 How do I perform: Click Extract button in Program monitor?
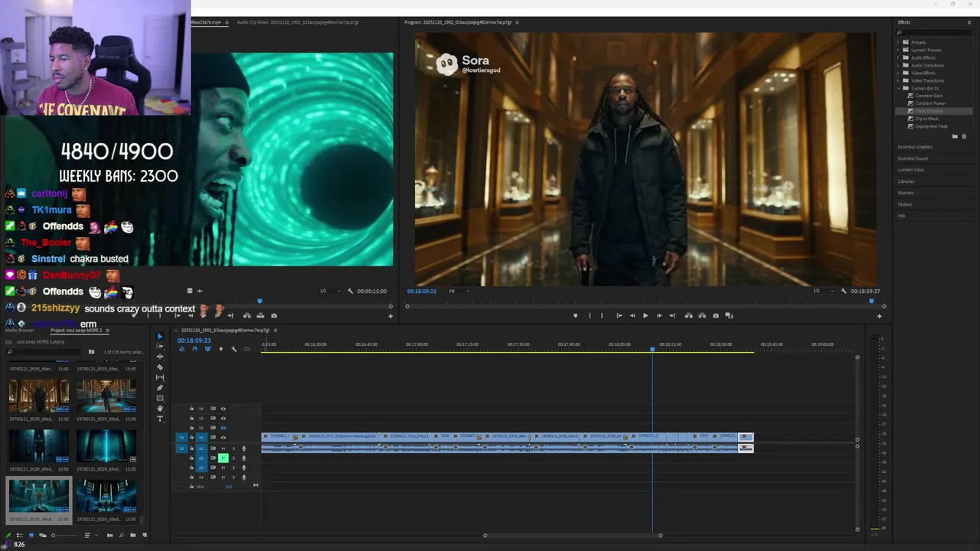click(x=702, y=315)
